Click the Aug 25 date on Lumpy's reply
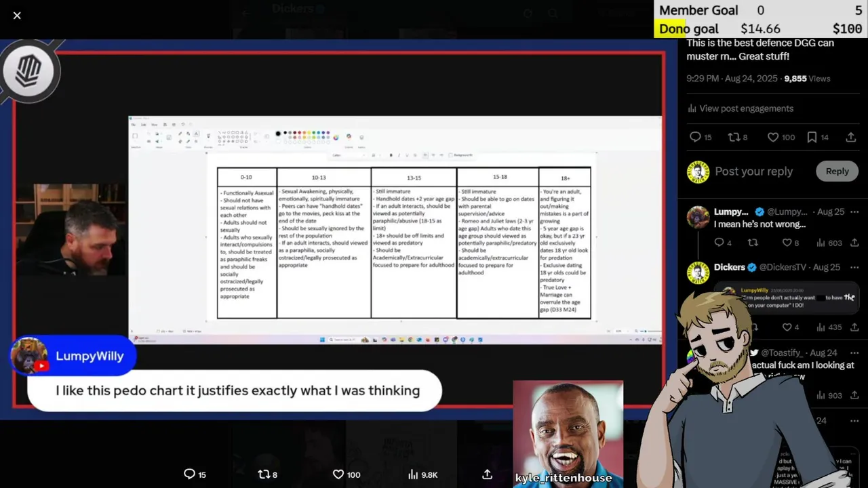 (x=831, y=211)
